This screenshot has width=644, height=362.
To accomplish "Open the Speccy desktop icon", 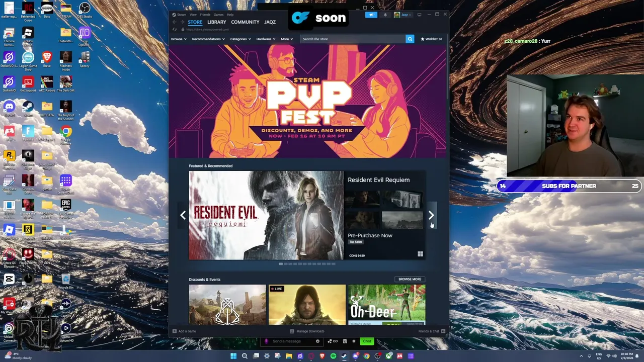I will tap(85, 59).
